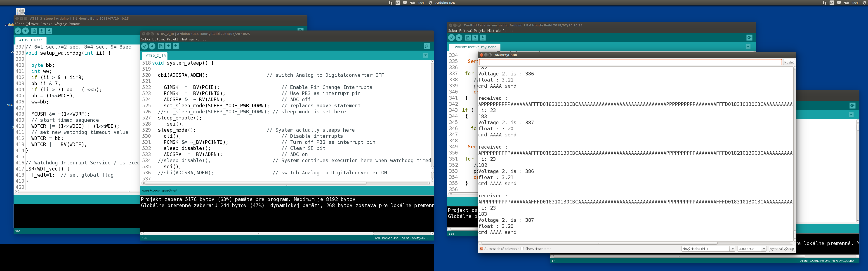Upload sketch in TwoPortReceive_my_nano window

[459, 38]
